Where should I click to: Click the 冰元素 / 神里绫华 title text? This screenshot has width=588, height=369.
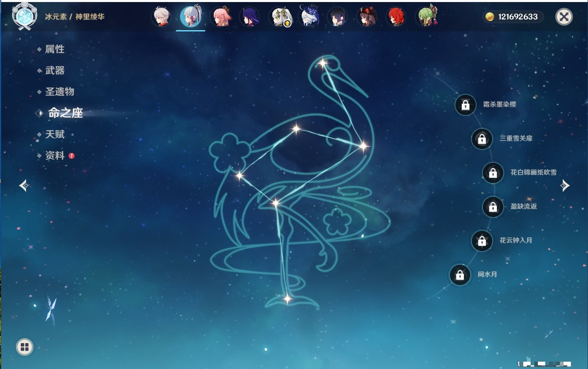(75, 17)
